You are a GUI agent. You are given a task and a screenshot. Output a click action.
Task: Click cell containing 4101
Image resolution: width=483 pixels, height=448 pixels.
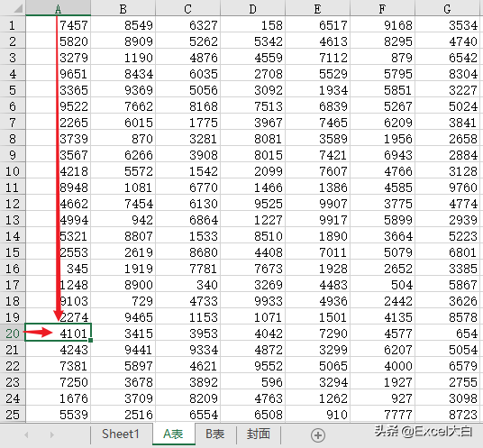coord(59,334)
